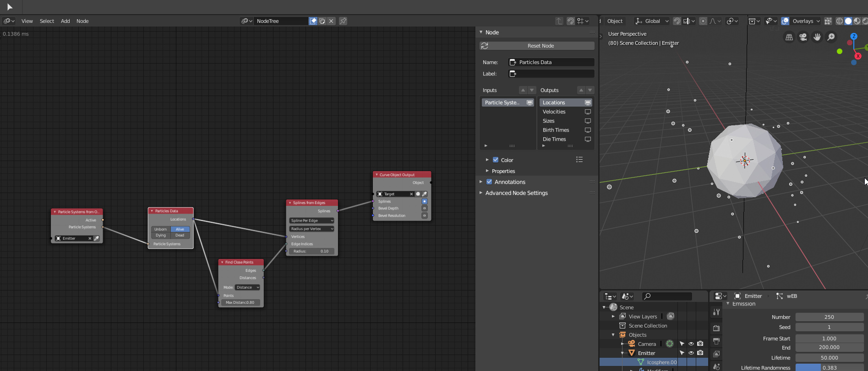Open the Mode Distance dropdown in Find Close Points
868x371 pixels.
tap(247, 287)
